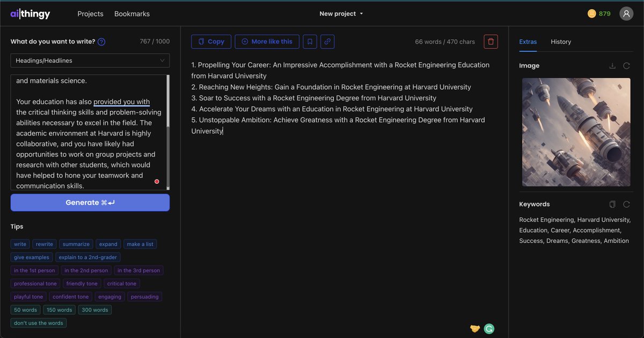Select the 'make a list' tip tag
The image size is (644, 338).
tap(140, 244)
